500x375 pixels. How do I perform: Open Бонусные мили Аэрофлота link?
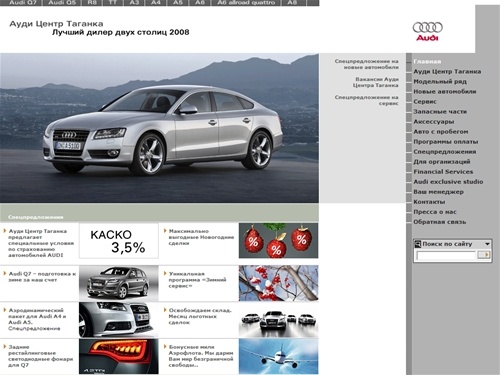click(201, 356)
